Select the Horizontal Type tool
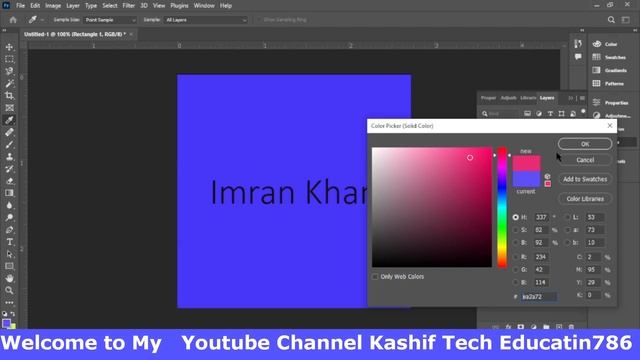The image size is (640, 360). [9, 242]
